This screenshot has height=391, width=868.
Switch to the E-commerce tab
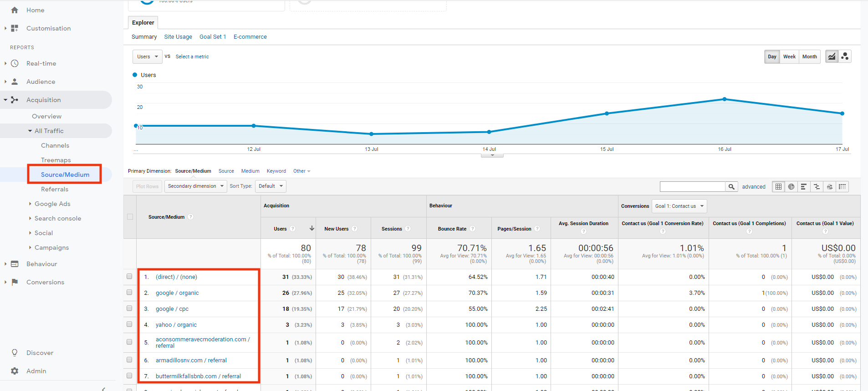(x=250, y=37)
